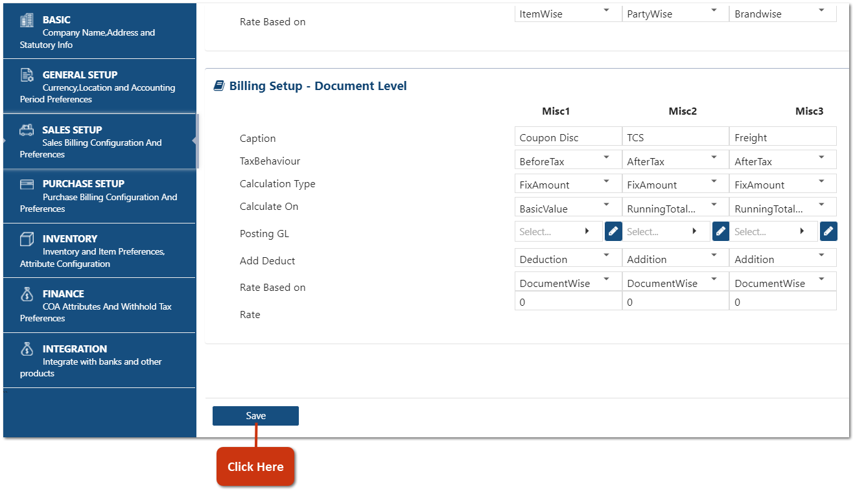Open Misc3 Calculation Type FixAmount dropdown
Screen dimensions: 855x504
pos(783,183)
